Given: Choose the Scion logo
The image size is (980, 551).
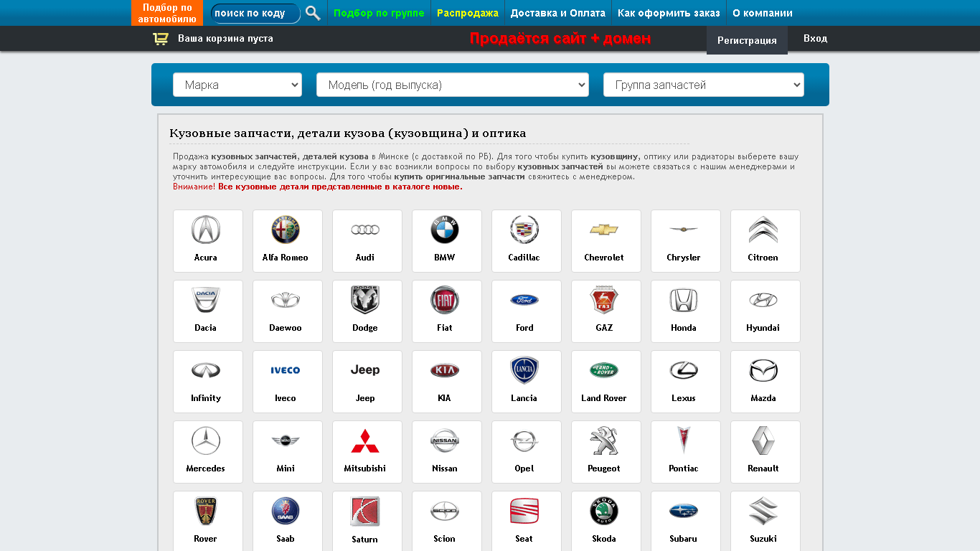Looking at the screenshot, I should [445, 511].
